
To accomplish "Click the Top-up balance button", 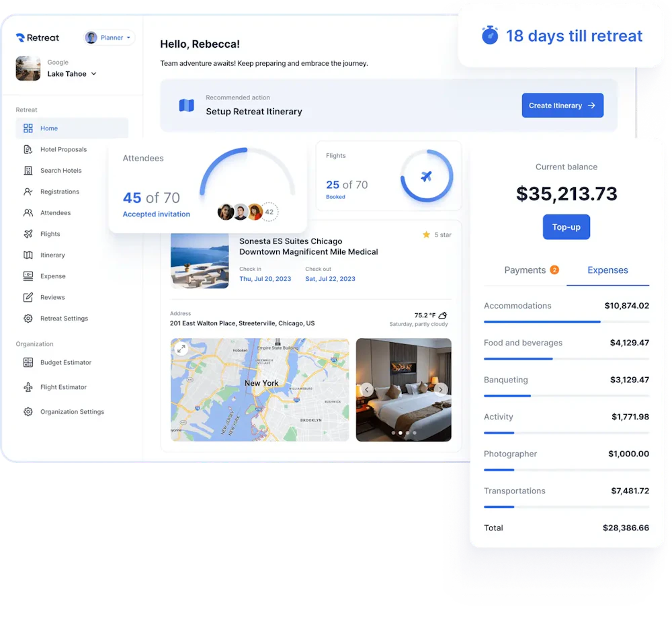I will [x=566, y=227].
